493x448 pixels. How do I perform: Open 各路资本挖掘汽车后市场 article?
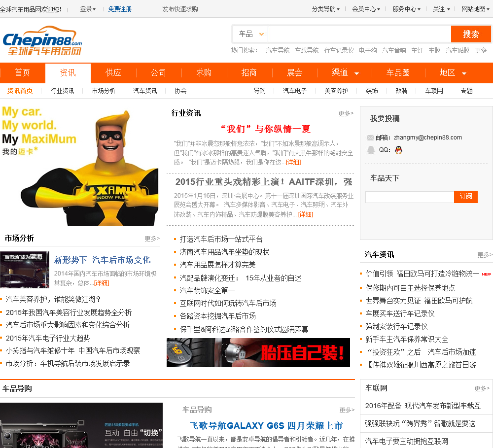click(217, 316)
